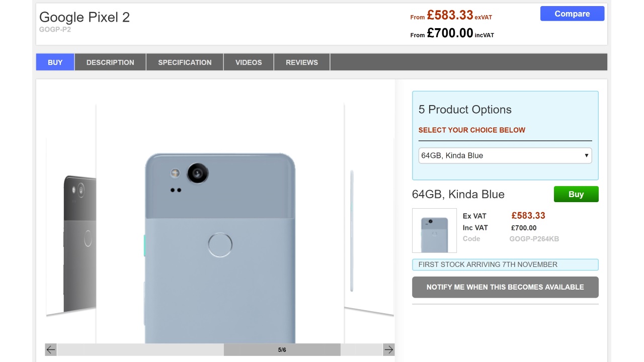Click Notify Me When This Becomes Available
644x362 pixels.
tap(505, 287)
